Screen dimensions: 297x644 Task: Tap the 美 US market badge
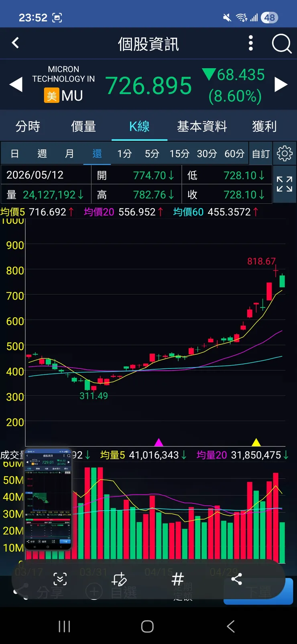click(52, 96)
